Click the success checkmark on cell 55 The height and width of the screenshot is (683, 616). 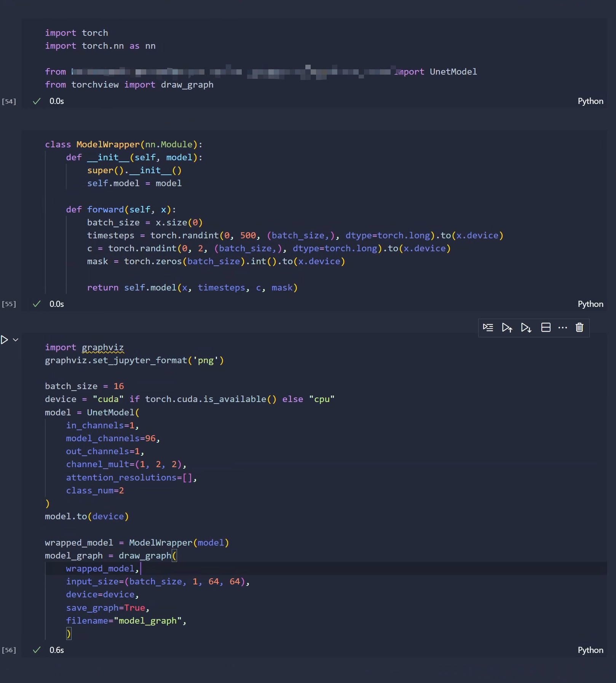coord(37,303)
